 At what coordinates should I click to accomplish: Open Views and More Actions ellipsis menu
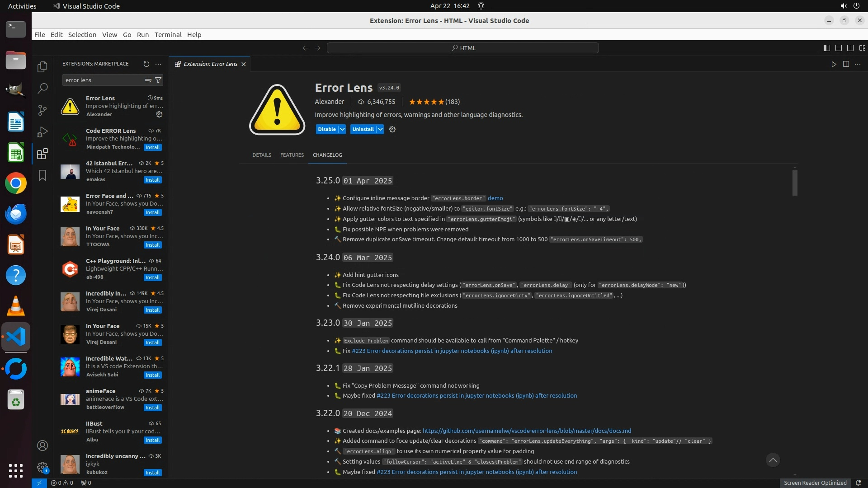(x=158, y=64)
